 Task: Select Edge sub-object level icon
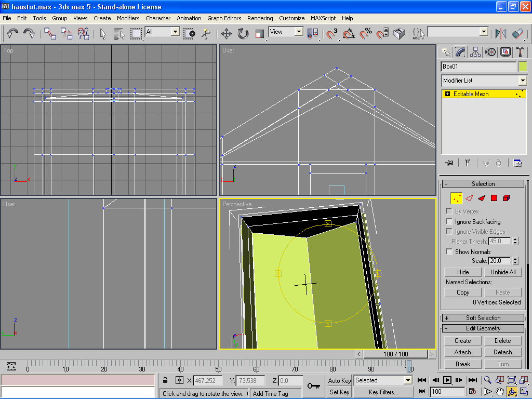tap(469, 198)
